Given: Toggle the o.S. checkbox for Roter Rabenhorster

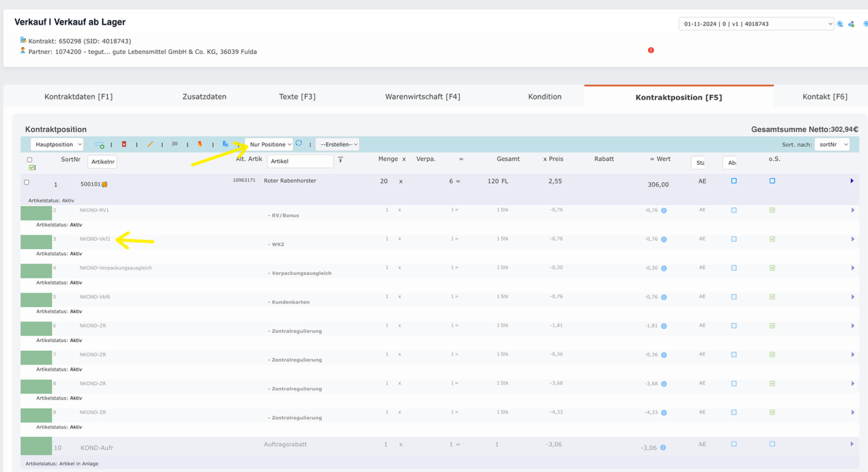Looking at the screenshot, I should click(x=772, y=181).
